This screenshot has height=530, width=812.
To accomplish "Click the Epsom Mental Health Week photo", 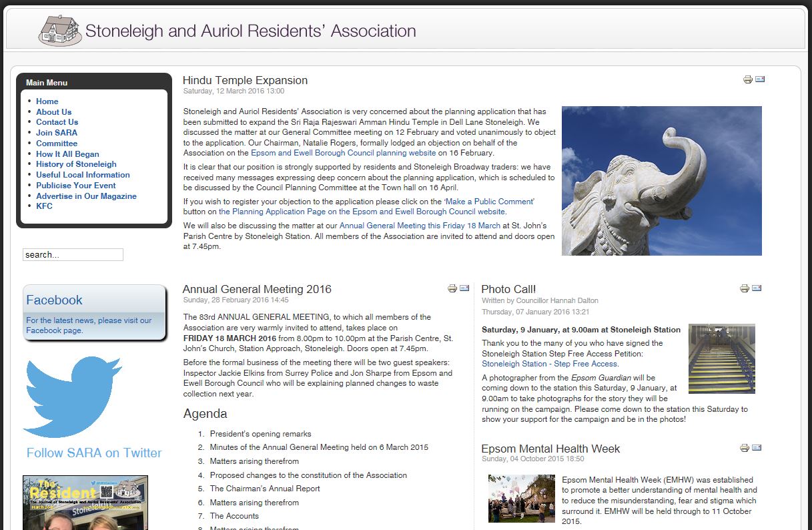I will pyautogui.click(x=522, y=498).
